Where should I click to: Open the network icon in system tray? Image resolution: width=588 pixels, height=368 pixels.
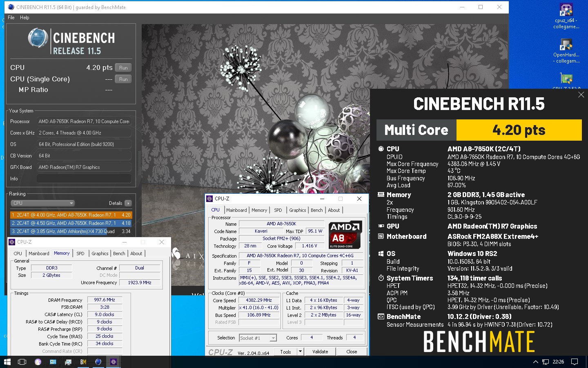[546, 362]
